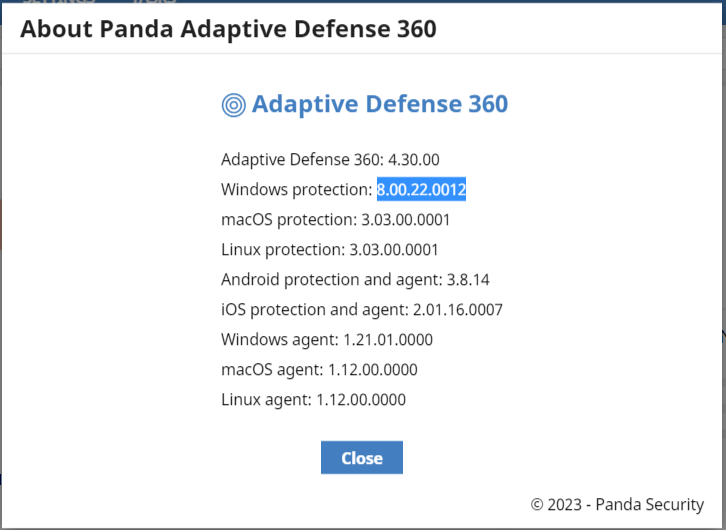Click the iOS version number 2.01.16.0007
Viewport: 726px width, 530px height.
458,310
